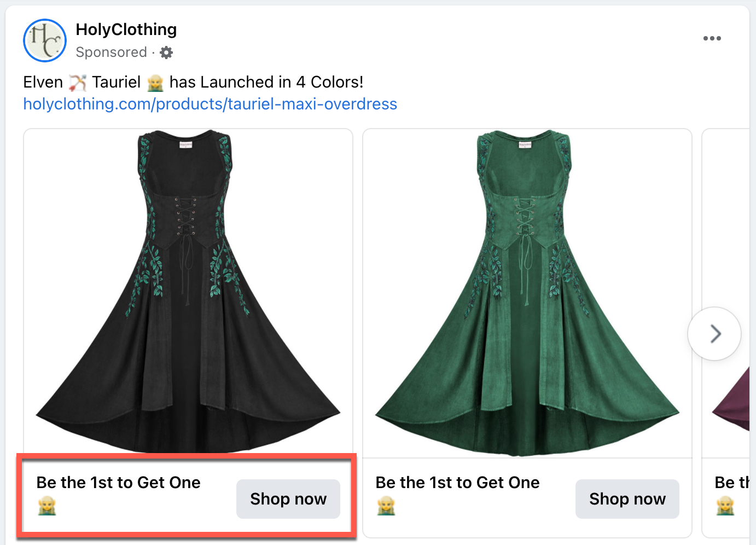
Task: Click the HolyClothing profile logo
Action: pos(44,40)
